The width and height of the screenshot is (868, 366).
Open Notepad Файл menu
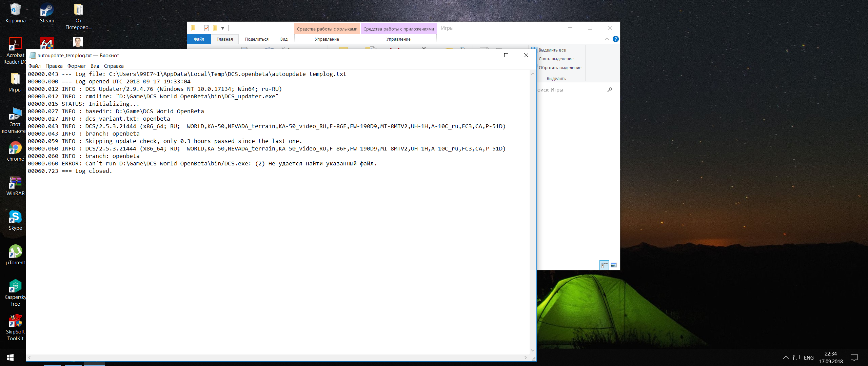coord(35,66)
